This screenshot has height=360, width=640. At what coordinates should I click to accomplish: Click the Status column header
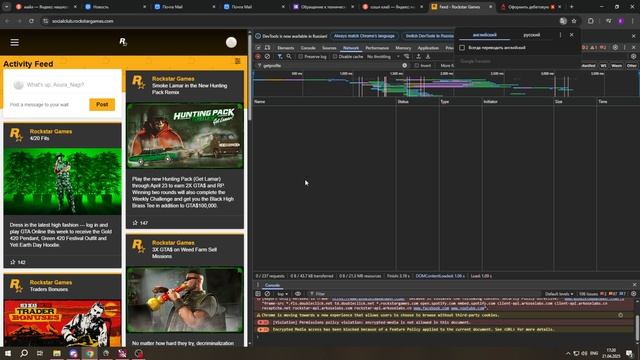tap(418, 102)
